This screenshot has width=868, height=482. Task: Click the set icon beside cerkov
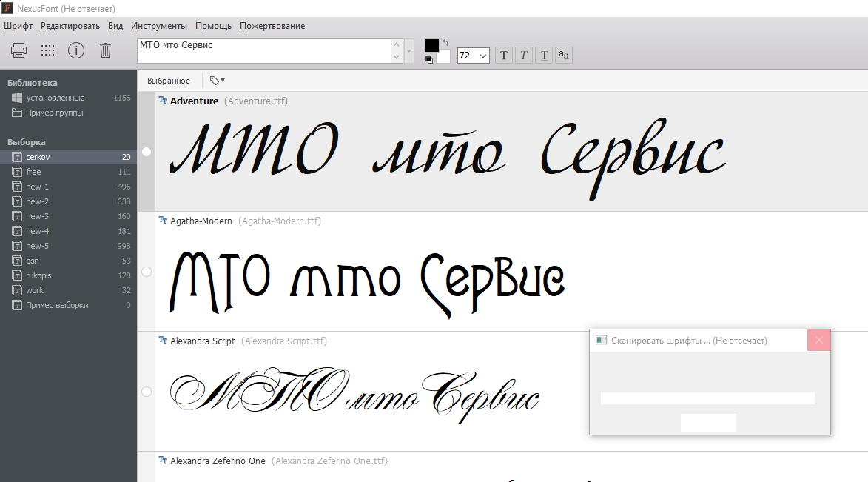17,157
